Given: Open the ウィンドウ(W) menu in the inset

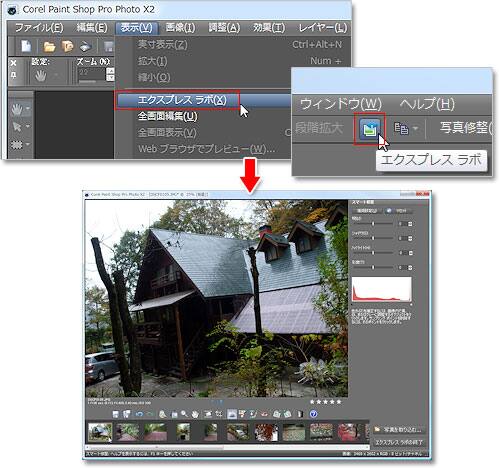Looking at the screenshot, I should [340, 104].
